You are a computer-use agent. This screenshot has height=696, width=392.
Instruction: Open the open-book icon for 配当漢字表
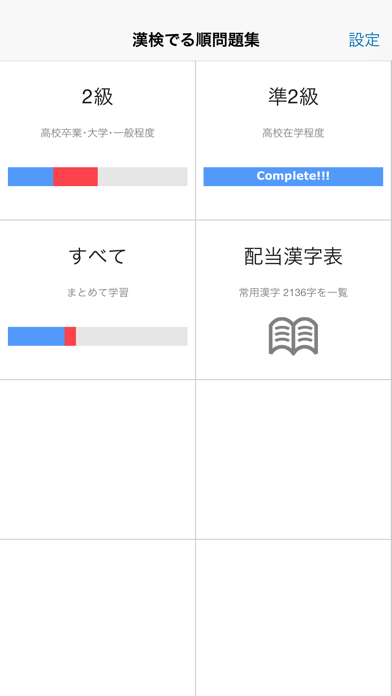coord(293,336)
